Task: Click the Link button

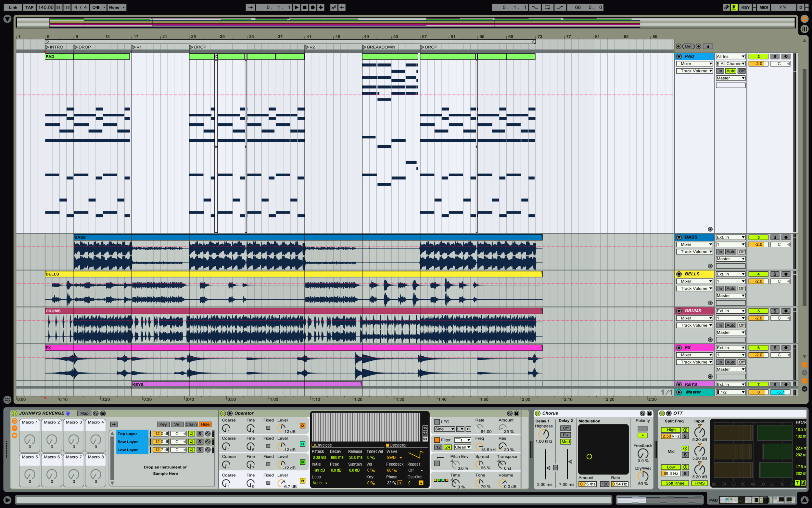Action: point(13,7)
